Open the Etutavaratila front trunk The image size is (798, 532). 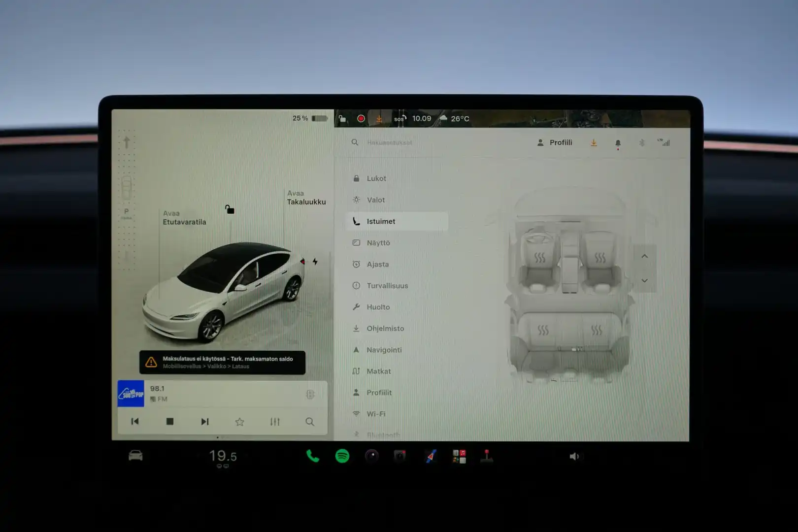(184, 218)
